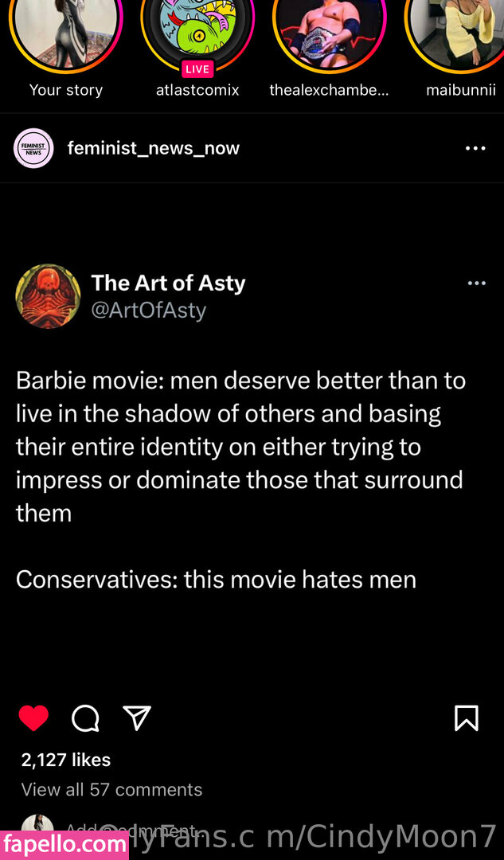This screenshot has height=860, width=504.
Task: Open feminist_news_now post options menu
Action: [x=475, y=148]
